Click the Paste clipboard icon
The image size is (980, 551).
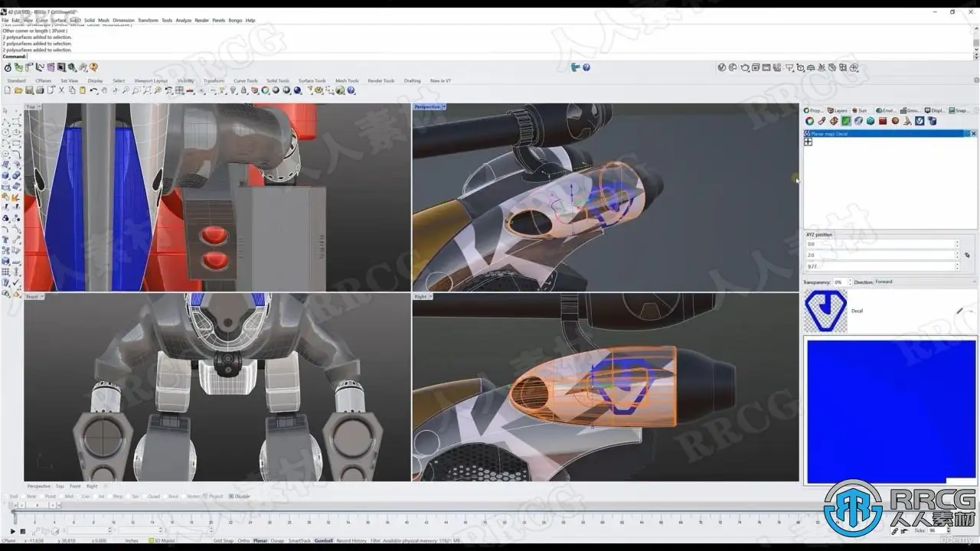tap(83, 90)
